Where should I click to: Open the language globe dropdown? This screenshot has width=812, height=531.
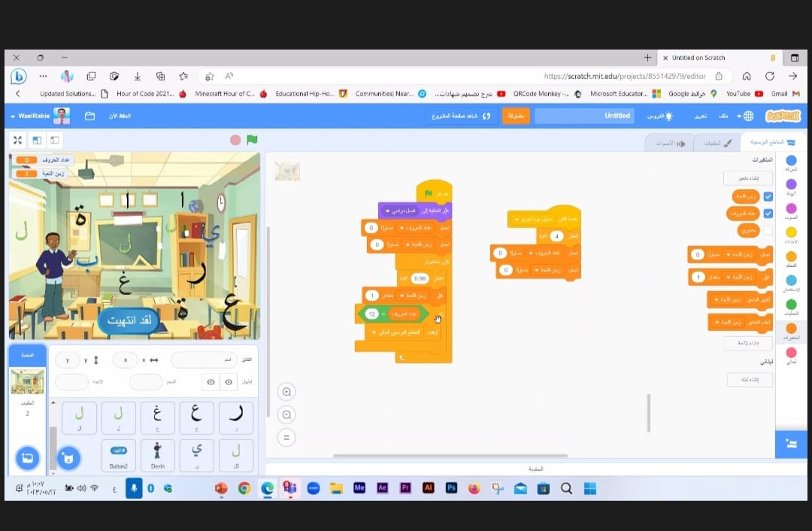coord(746,116)
